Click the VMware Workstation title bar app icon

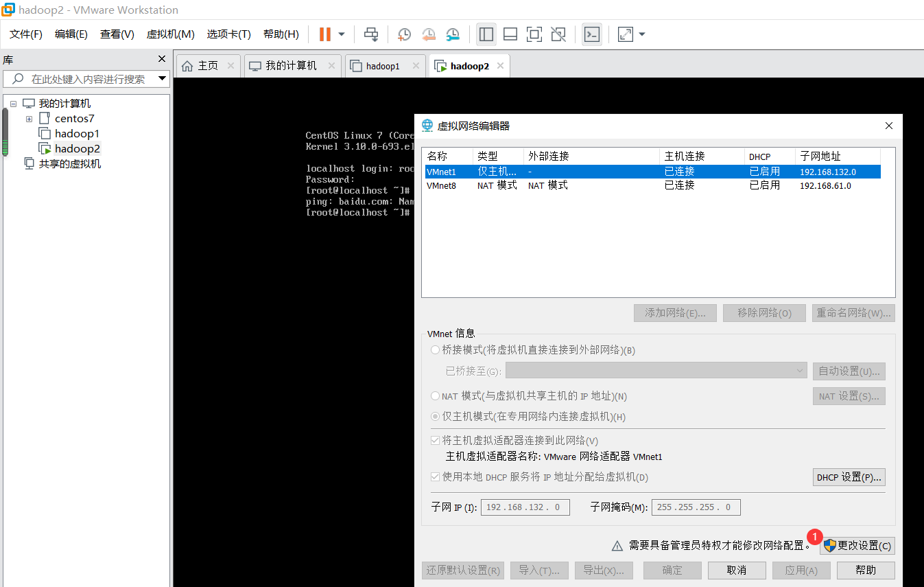[9, 10]
